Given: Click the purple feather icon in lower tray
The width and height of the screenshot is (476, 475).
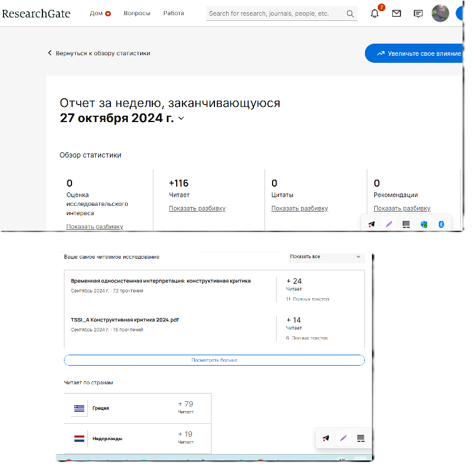Looking at the screenshot, I should 343,438.
